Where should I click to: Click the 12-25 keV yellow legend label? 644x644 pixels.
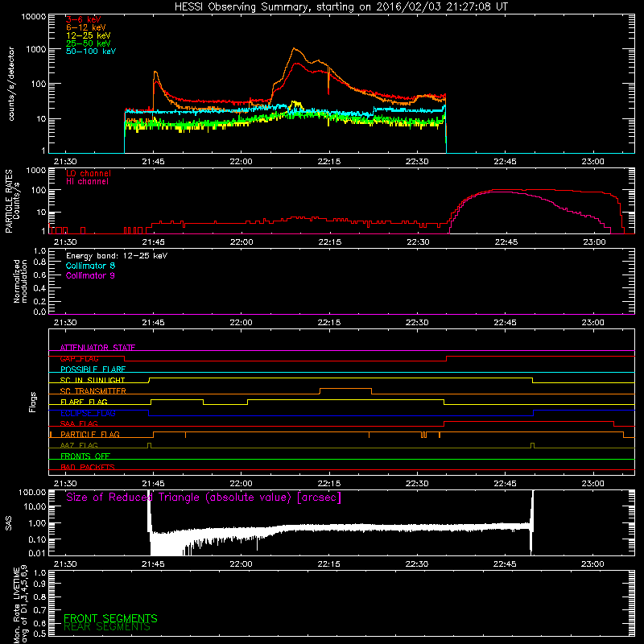point(89,35)
